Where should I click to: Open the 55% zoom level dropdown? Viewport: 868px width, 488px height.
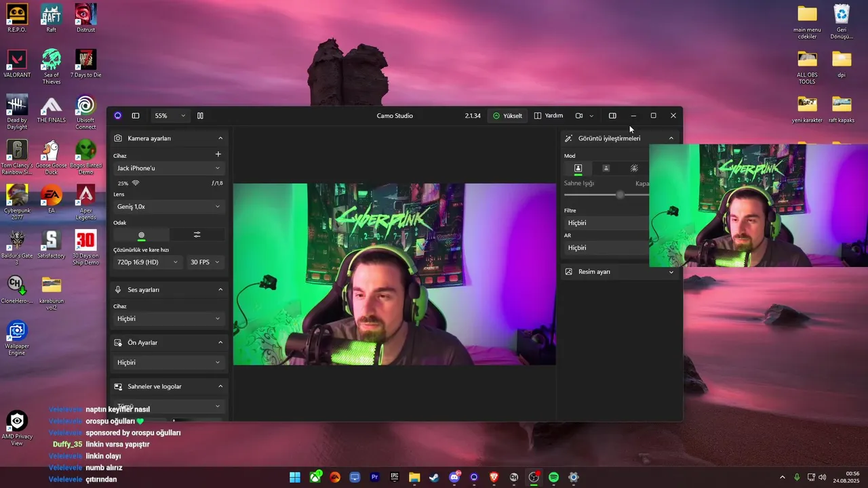[x=170, y=116]
